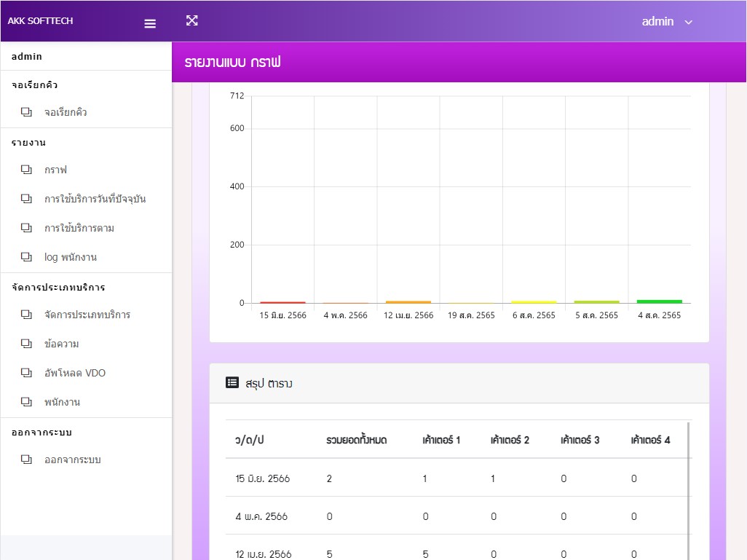This screenshot has width=747, height=560.
Task: Click the green 4 ส.ค. 2565 bar
Action: pyautogui.click(x=659, y=301)
